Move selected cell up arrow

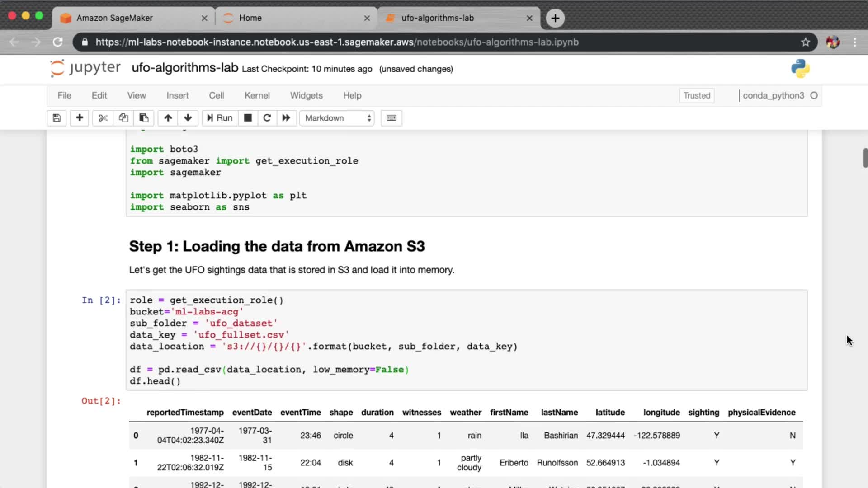(x=168, y=118)
